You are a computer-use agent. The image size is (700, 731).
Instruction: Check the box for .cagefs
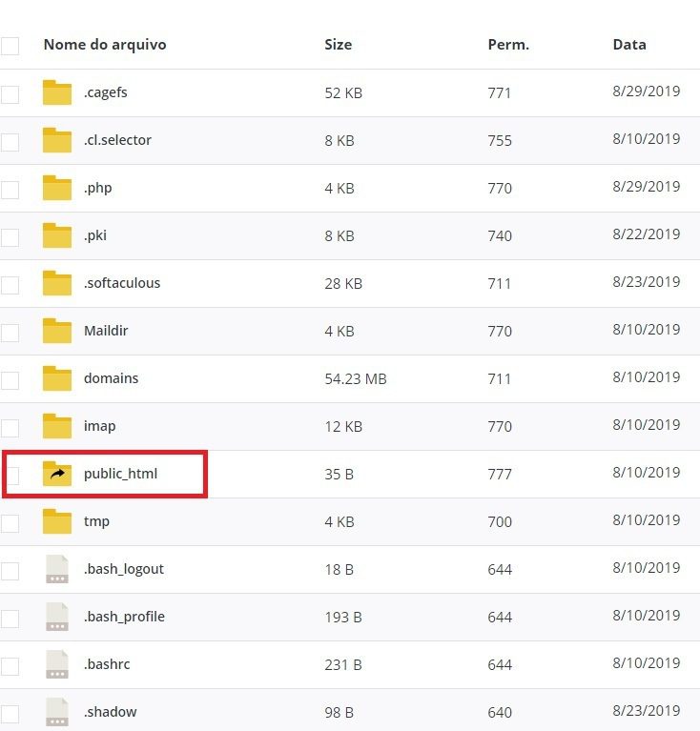[x=10, y=94]
